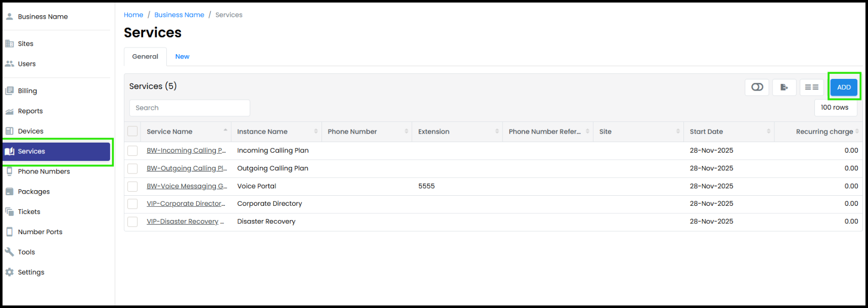Click the Settings gear icon
The height and width of the screenshot is (308, 868).
9,272
